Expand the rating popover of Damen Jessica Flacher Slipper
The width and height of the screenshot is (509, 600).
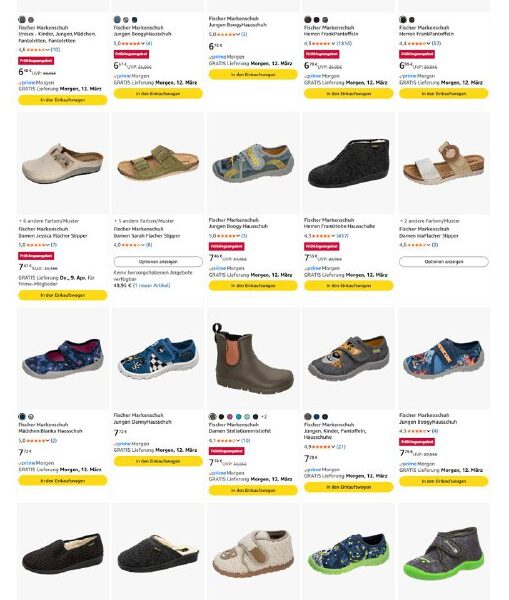(48, 245)
